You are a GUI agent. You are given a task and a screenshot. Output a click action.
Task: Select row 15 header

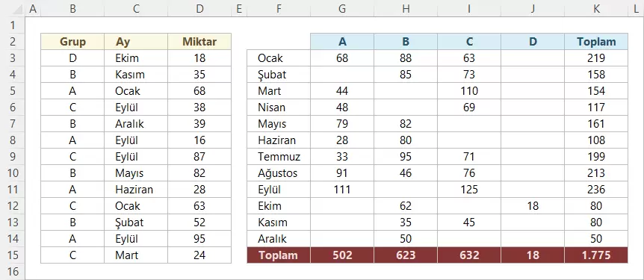tap(13, 255)
